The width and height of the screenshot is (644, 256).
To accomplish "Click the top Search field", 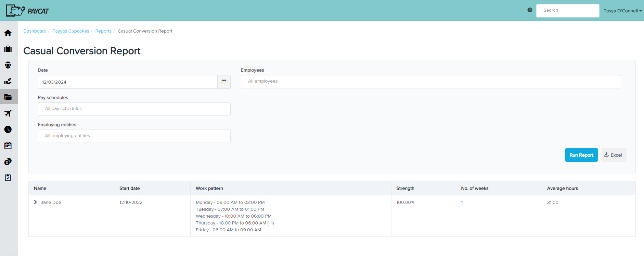I will pos(567,11).
